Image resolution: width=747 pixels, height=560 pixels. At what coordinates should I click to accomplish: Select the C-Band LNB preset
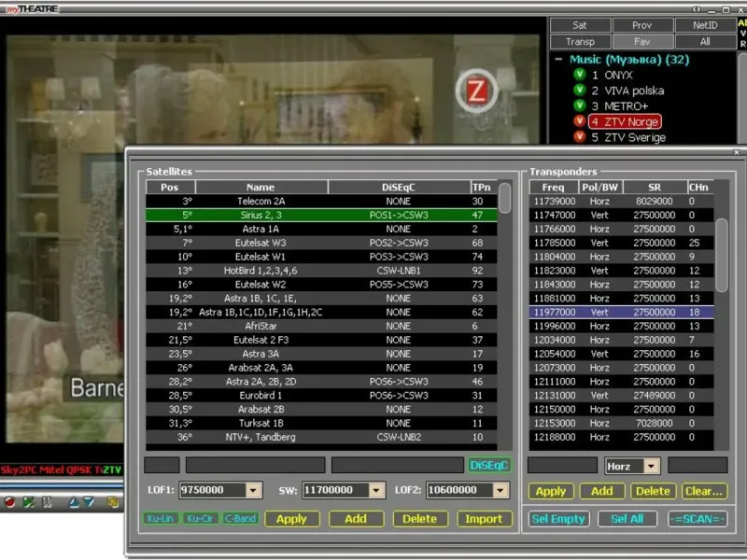[240, 519]
